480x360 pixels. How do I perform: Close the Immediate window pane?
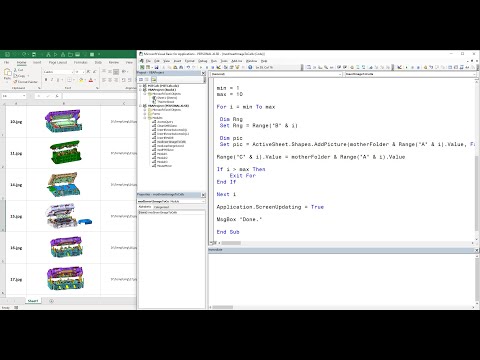coord(476,250)
